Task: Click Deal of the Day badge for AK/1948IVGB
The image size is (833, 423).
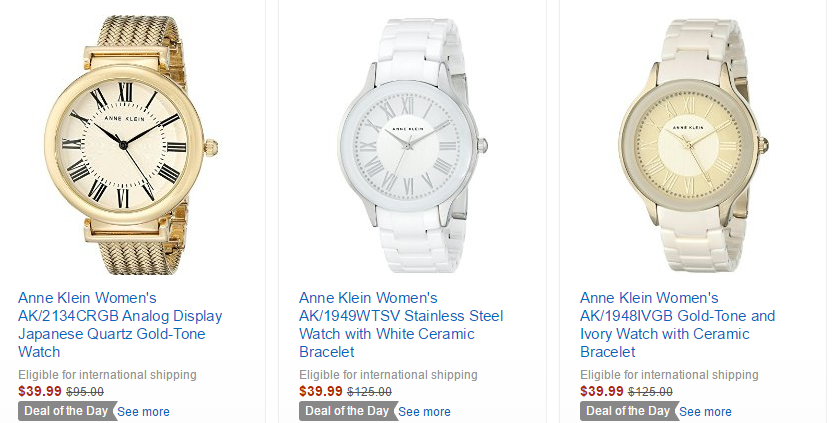Action: [x=628, y=411]
